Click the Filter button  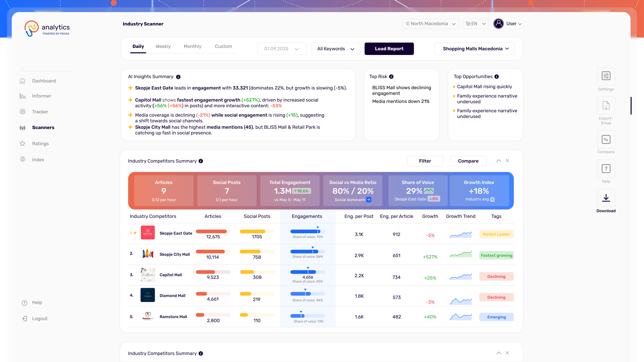coord(425,161)
